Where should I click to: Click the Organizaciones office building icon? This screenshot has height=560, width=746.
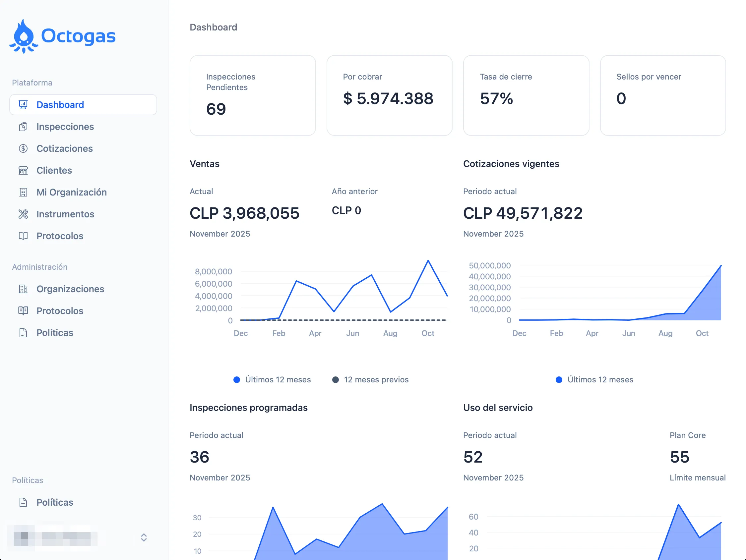coord(23,289)
